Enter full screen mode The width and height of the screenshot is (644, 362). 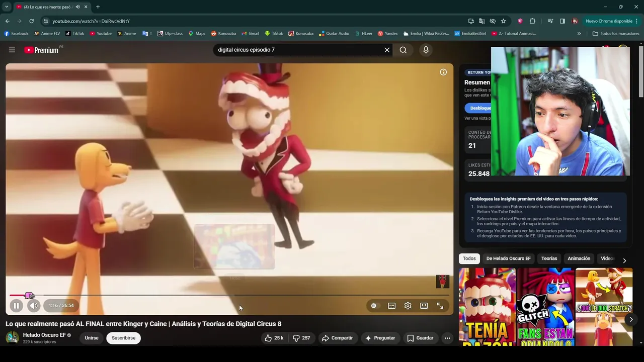(x=440, y=306)
